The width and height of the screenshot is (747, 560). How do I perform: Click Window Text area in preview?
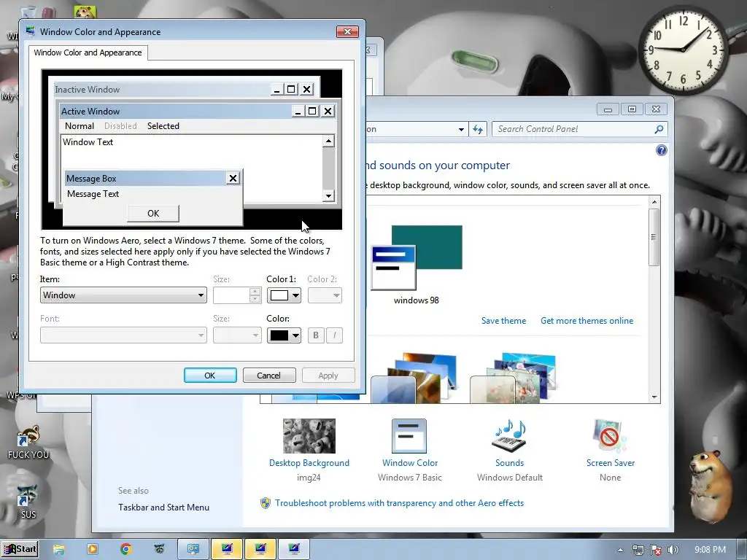[88, 142]
